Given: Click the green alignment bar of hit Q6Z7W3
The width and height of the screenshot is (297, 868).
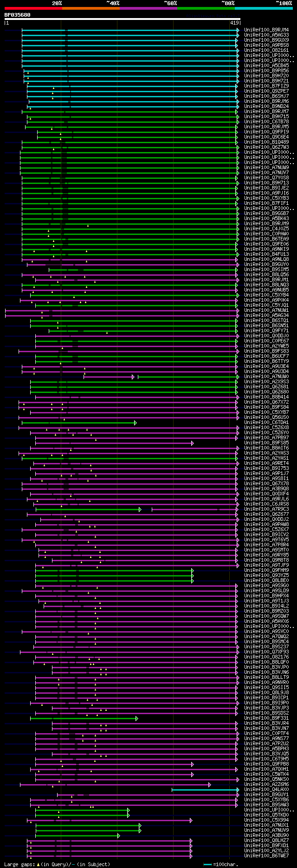Looking at the screenshot, I should [130, 147].
